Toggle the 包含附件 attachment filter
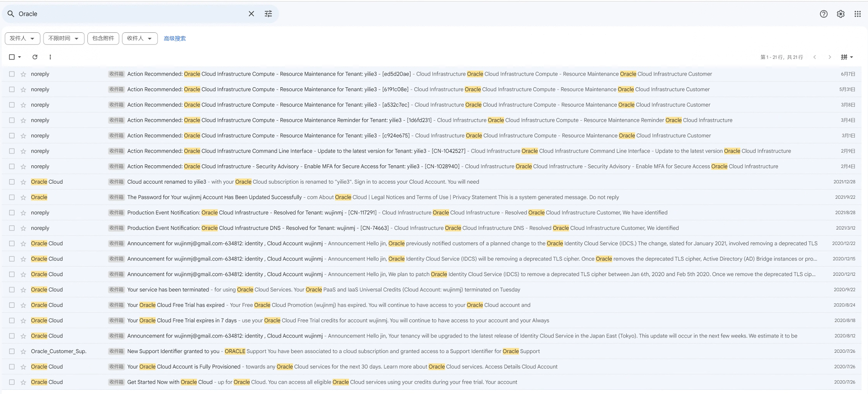Viewport: 868px width, 394px height. (103, 38)
